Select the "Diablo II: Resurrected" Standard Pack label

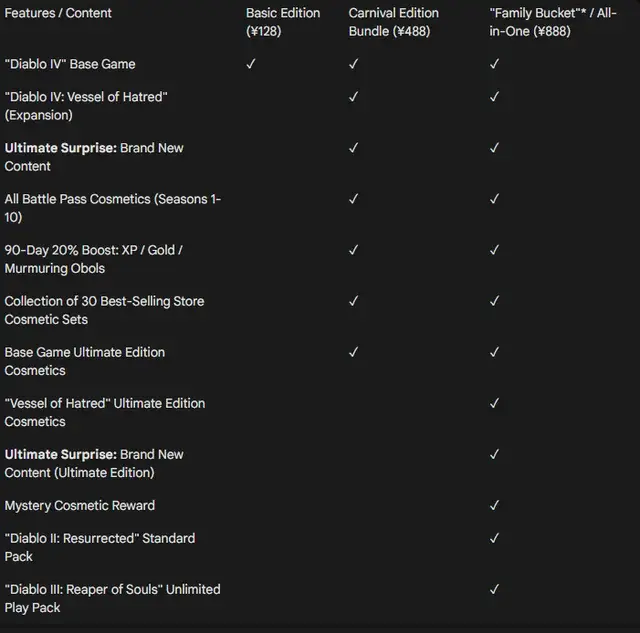pos(100,547)
